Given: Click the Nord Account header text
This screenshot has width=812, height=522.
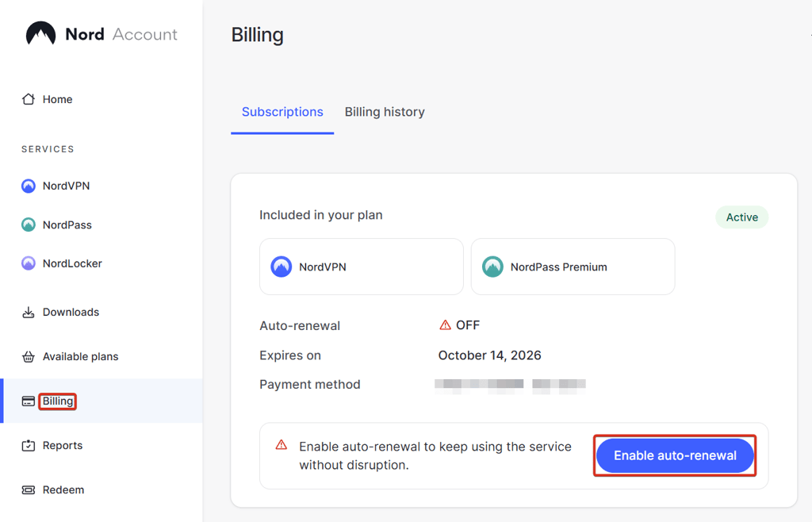Looking at the screenshot, I should click(121, 34).
